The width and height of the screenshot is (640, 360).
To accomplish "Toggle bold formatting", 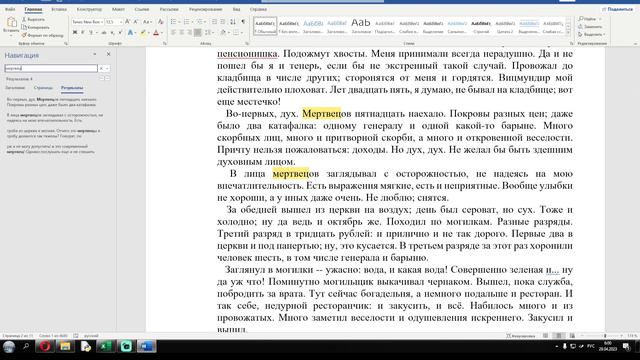I will click(x=75, y=32).
